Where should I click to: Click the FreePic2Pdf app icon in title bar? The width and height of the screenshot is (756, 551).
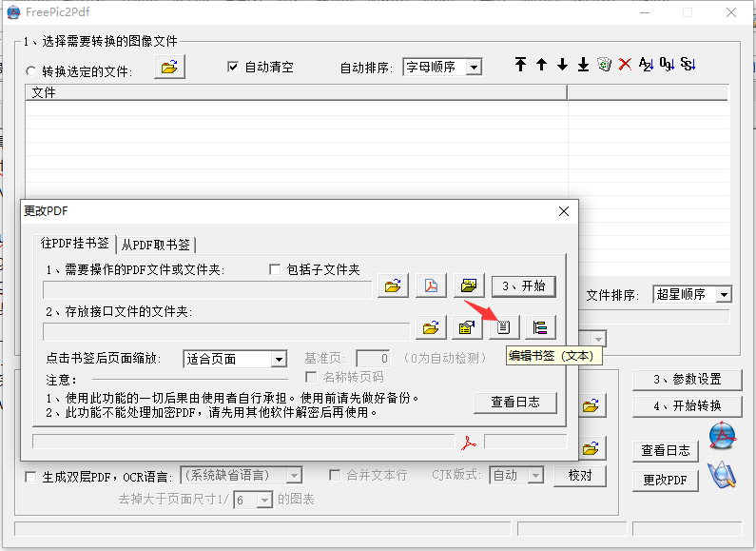click(13, 12)
